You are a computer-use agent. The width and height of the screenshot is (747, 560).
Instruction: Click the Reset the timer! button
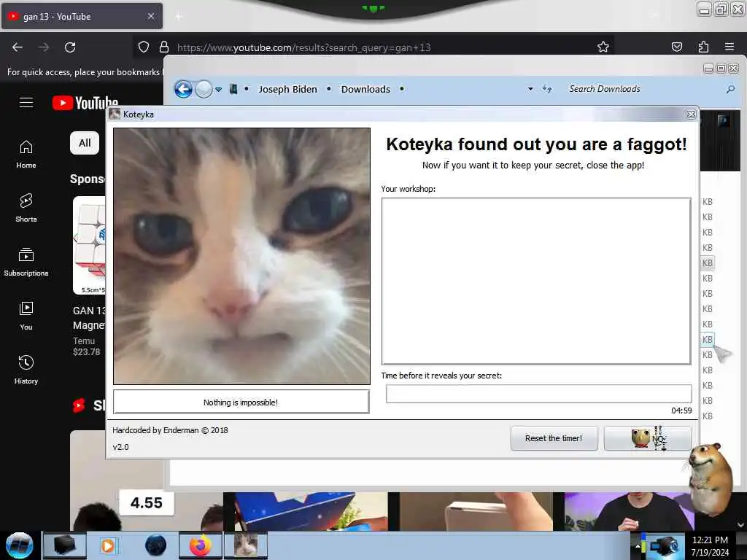coord(554,438)
